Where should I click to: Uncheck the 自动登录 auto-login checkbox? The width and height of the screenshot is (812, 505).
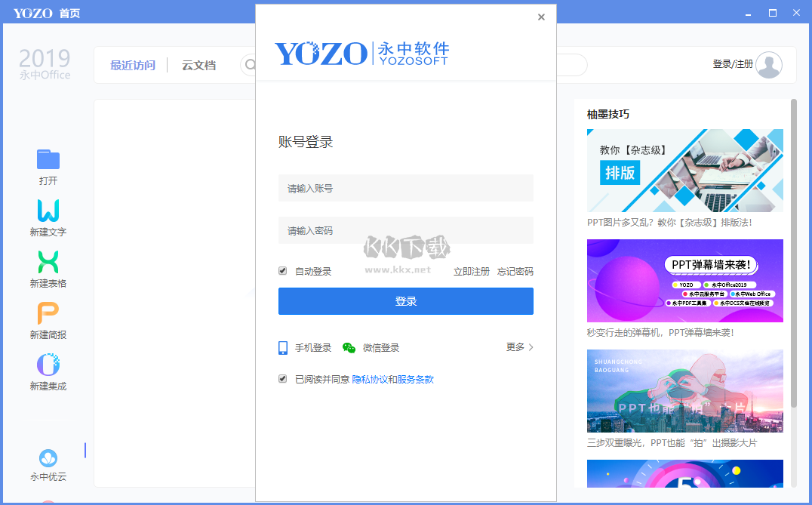click(282, 270)
